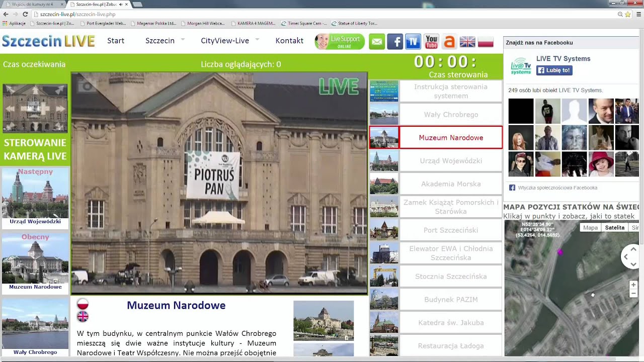The image size is (644, 362).
Task: Select the Port Szczeciński camera view
Action: click(451, 230)
